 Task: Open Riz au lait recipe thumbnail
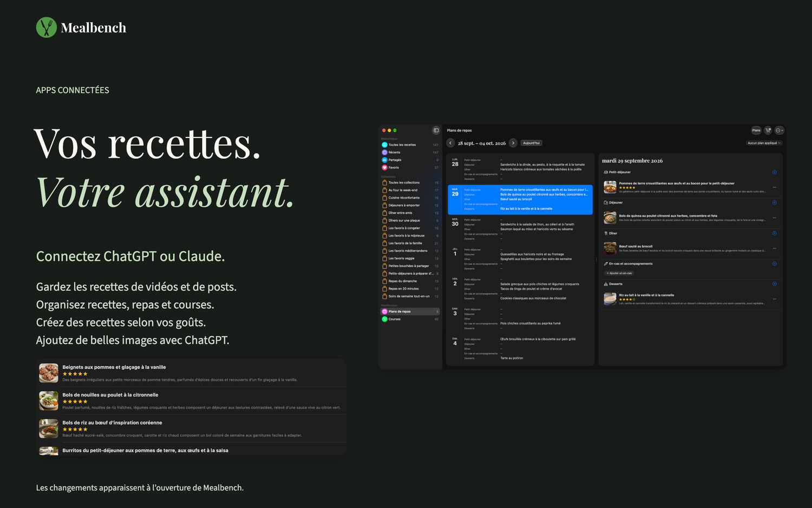[x=610, y=299]
